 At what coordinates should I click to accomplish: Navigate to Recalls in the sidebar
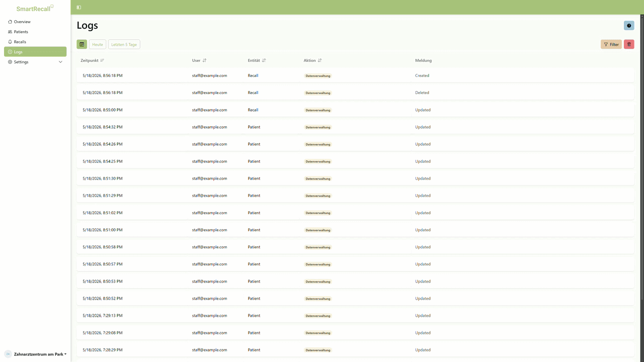(x=35, y=42)
